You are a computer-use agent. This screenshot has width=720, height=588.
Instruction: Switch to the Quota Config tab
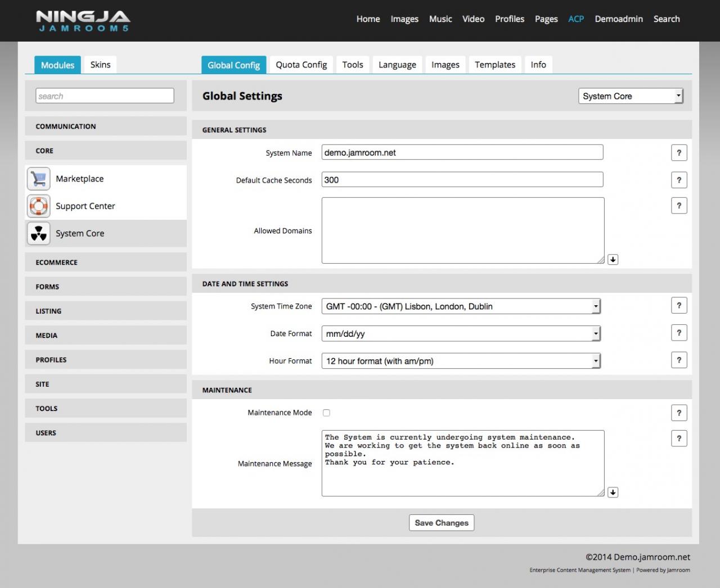(x=301, y=65)
